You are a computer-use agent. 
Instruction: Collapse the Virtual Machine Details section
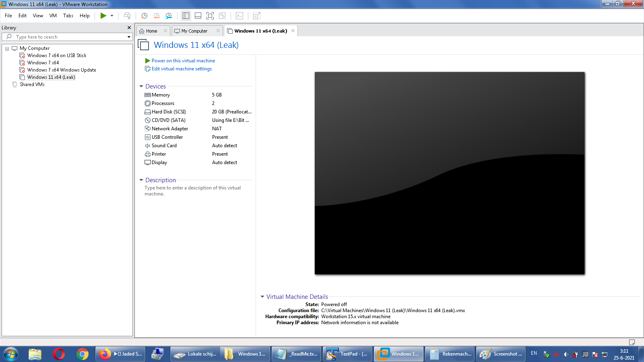pos(262,297)
